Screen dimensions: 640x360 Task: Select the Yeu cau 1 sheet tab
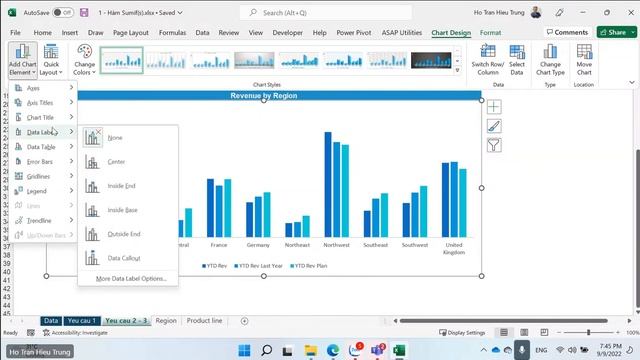(82, 321)
